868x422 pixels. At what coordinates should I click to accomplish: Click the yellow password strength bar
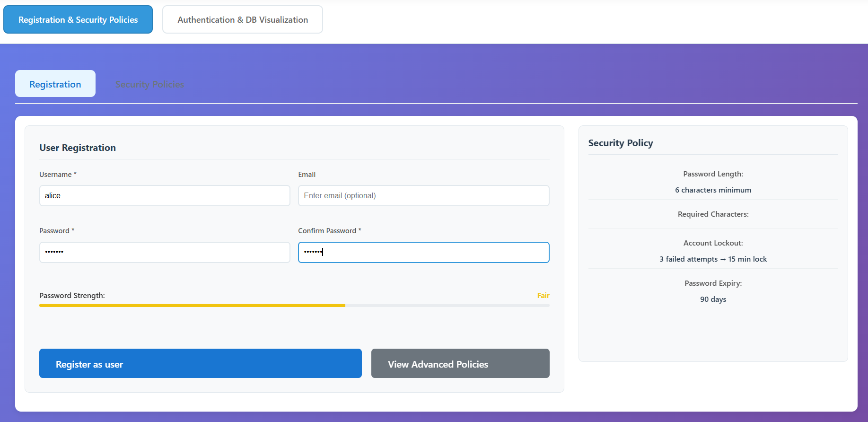[192, 306]
